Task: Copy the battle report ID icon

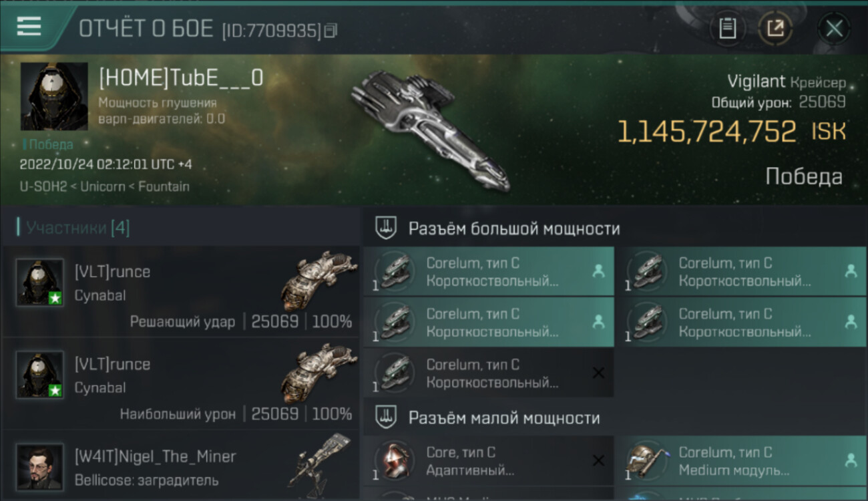Action: point(331,30)
